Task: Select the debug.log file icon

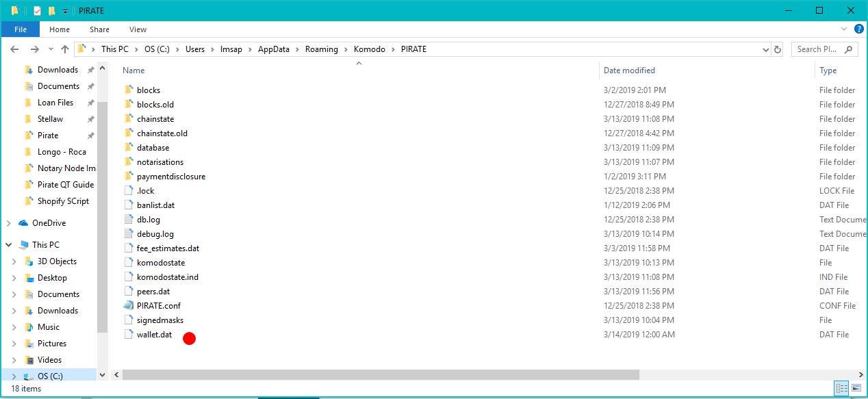Action: coord(130,233)
